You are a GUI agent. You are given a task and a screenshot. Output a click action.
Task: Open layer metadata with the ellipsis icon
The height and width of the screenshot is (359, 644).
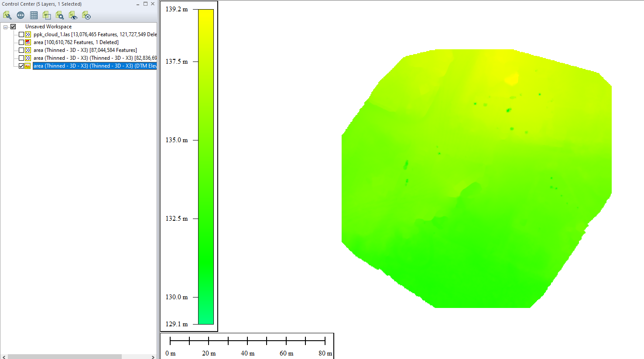(20, 15)
